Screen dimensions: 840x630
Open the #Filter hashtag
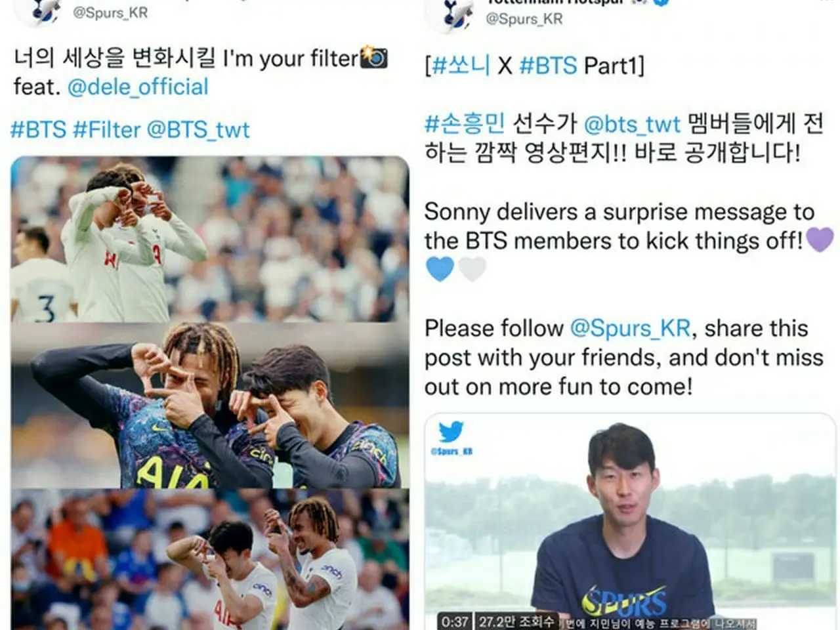pos(106,129)
